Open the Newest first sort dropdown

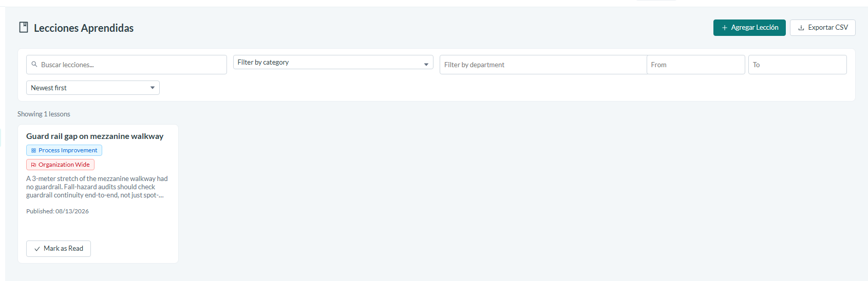[x=93, y=88]
